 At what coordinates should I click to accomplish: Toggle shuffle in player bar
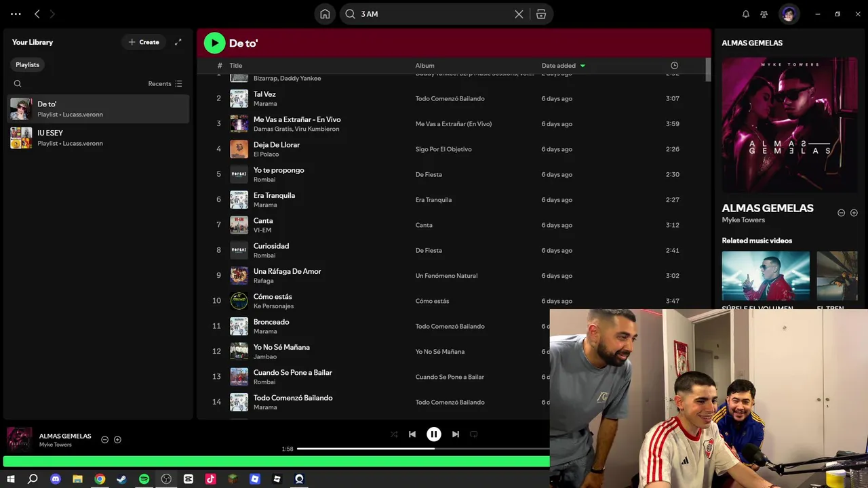point(394,434)
